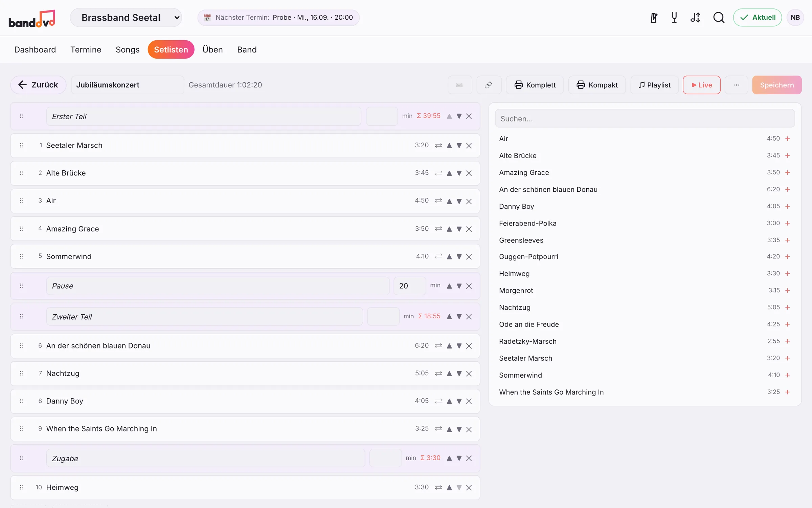Move Danny Boy down
The image size is (812, 508).
pos(459,401)
